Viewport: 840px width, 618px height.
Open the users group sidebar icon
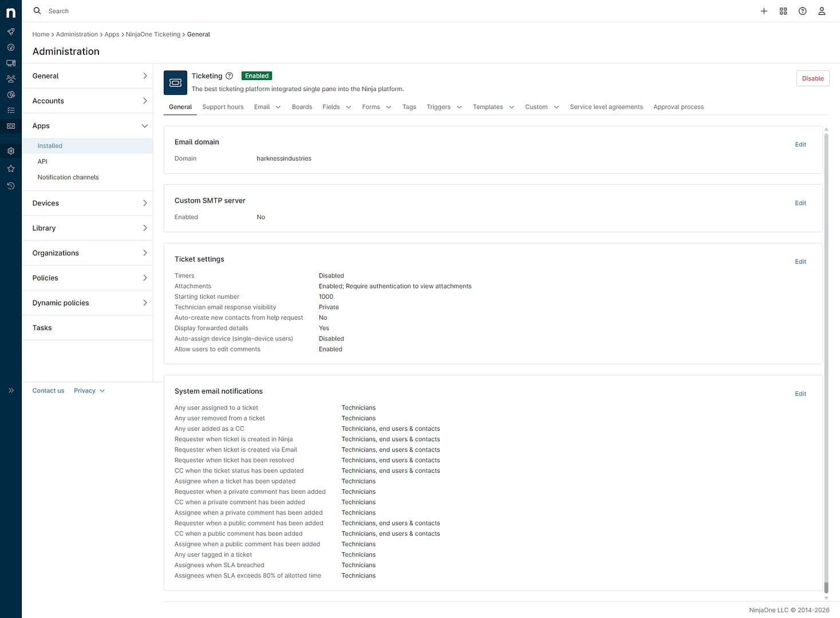pyautogui.click(x=11, y=79)
